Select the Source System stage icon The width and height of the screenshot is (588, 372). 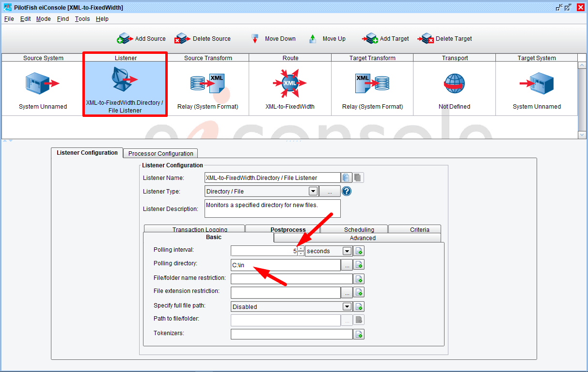43,83
